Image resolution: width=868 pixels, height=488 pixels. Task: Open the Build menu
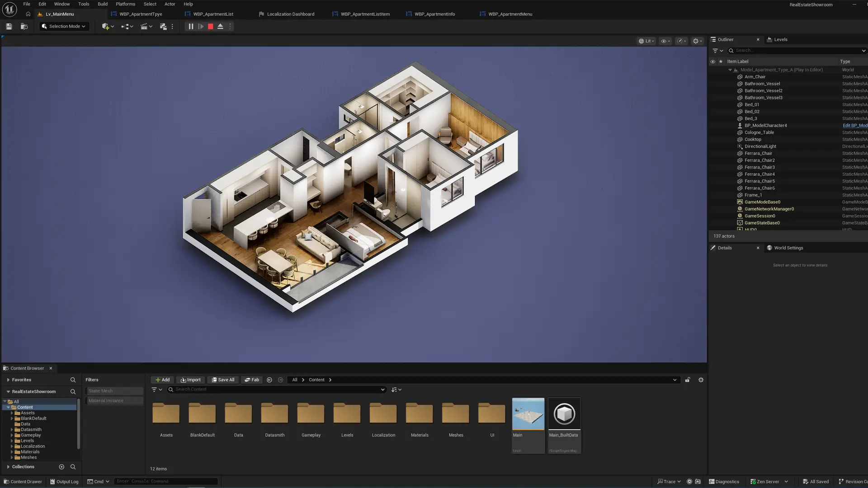(x=103, y=4)
